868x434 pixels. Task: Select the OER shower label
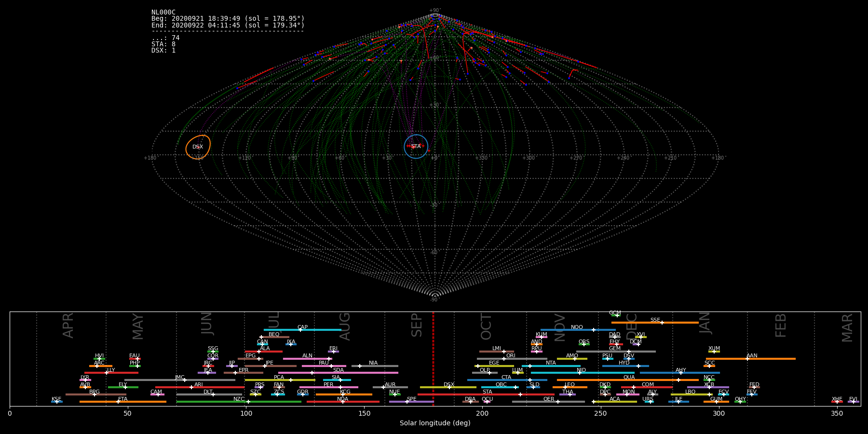point(549,399)
